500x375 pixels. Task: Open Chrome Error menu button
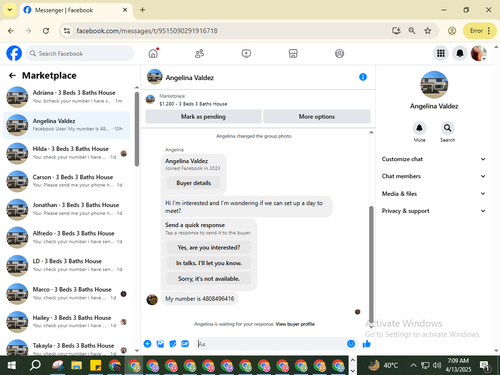tap(480, 31)
